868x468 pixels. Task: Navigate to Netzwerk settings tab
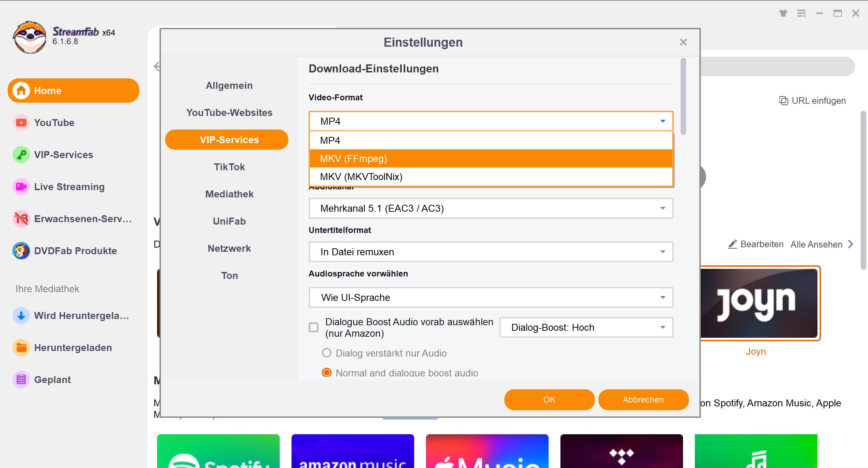230,248
